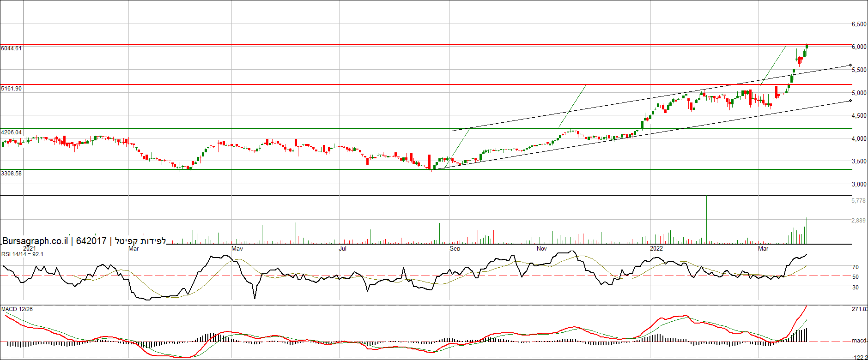Click the 6,500 price axis label

click(x=859, y=24)
